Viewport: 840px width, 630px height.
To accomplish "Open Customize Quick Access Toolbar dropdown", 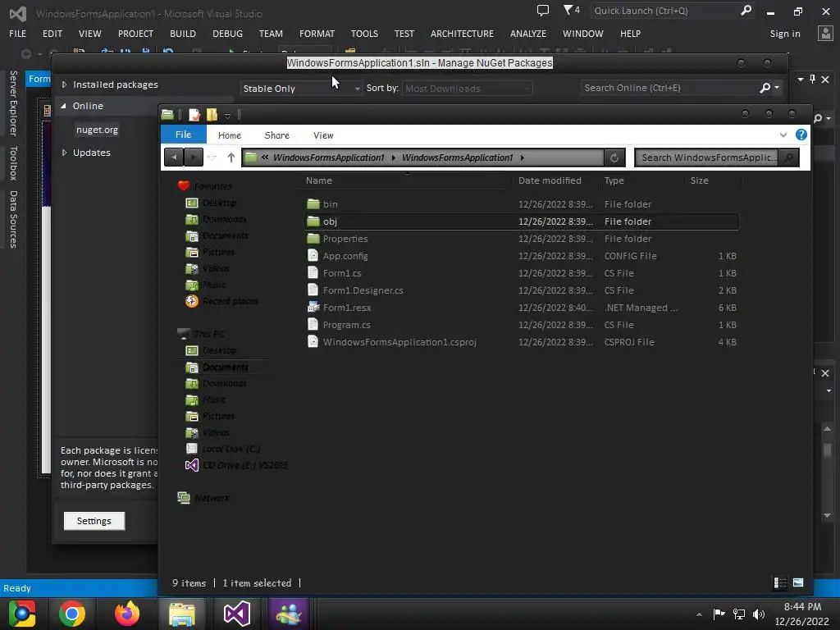I will click(x=228, y=115).
